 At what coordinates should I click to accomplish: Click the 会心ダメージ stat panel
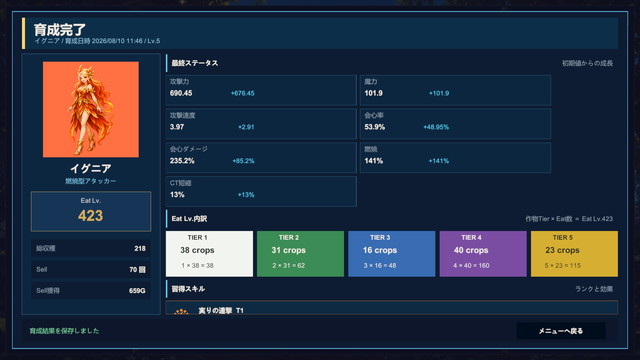[261, 158]
